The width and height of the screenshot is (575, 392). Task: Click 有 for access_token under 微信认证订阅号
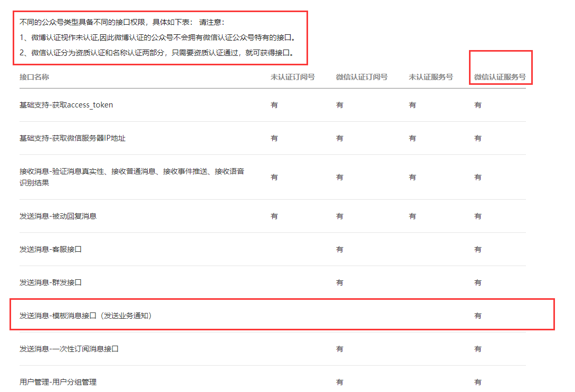[340, 105]
